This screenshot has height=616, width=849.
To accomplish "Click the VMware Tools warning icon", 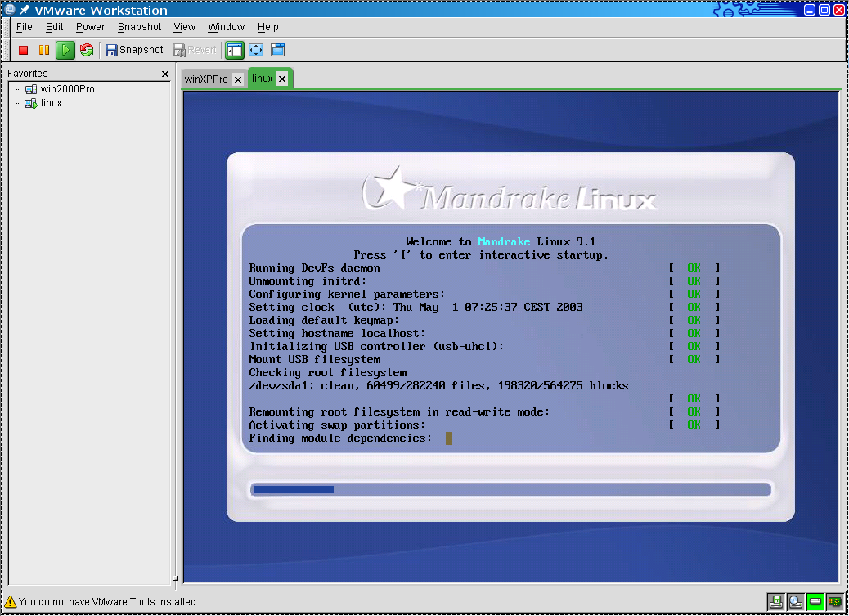I will click(11, 601).
